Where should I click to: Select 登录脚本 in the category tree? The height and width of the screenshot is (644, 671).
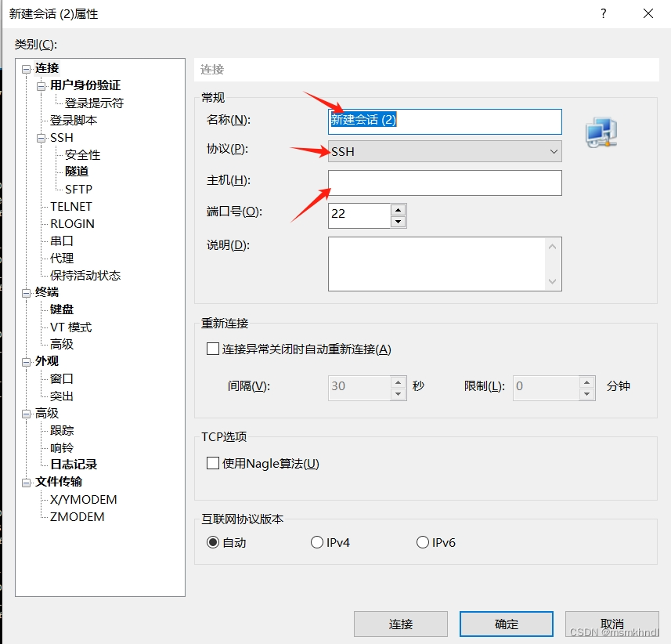(74, 121)
